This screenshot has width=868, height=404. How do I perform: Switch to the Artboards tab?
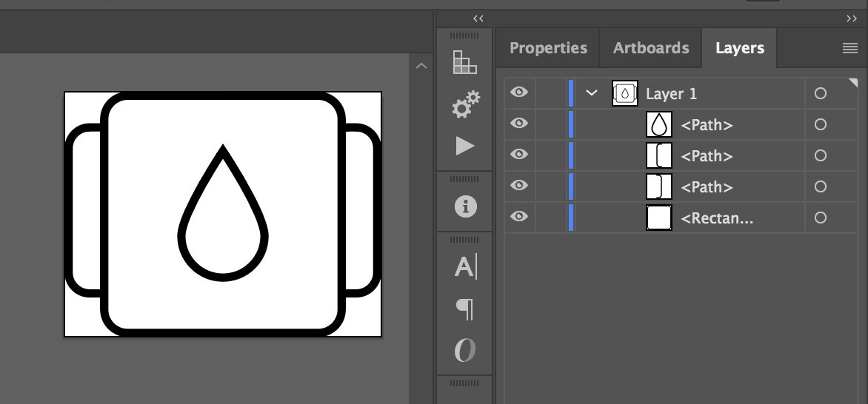651,48
